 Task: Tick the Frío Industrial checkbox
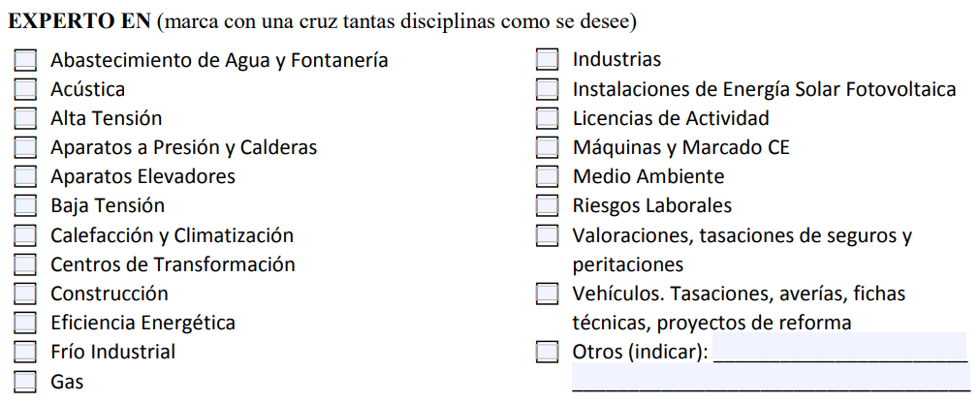tap(25, 352)
